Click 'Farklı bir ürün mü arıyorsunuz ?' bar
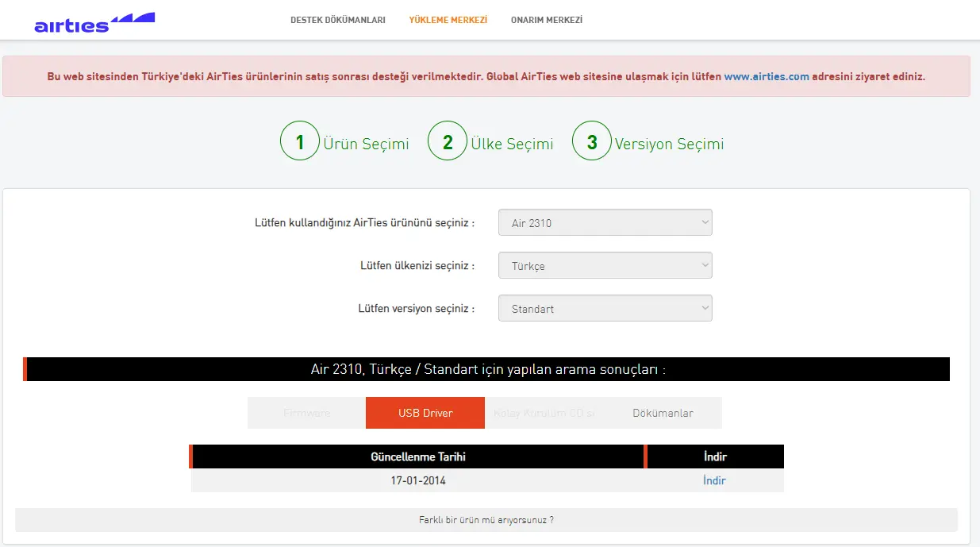 click(x=486, y=520)
